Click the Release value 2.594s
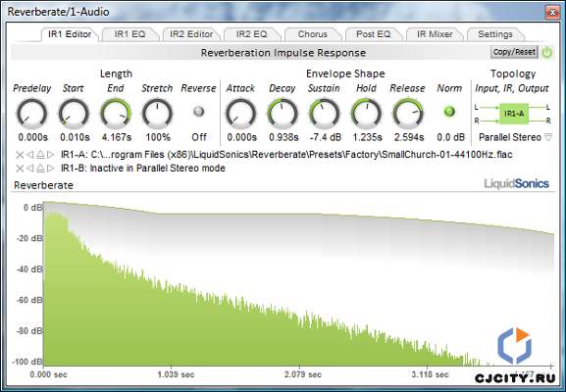The width and height of the screenshot is (566, 392). click(409, 137)
